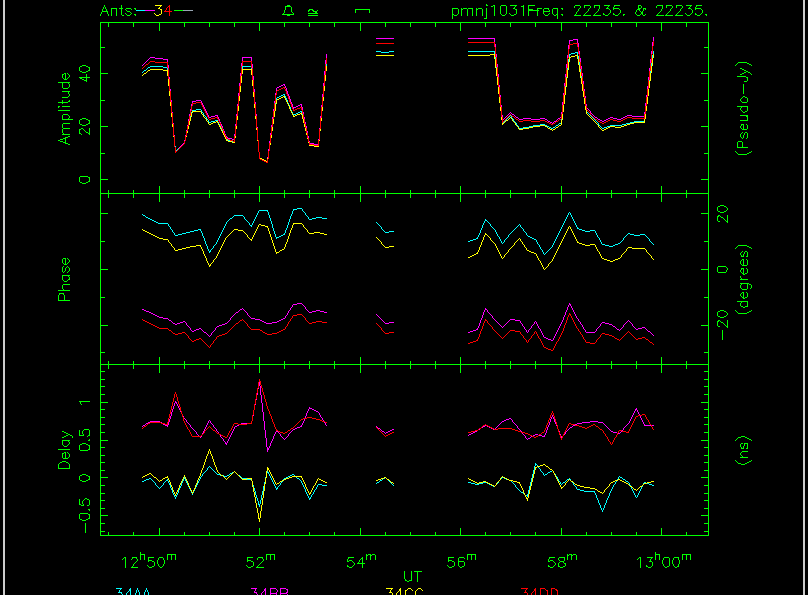Click the approximately-equal symbol in the header
The height and width of the screenshot is (595, 808).
[313, 12]
